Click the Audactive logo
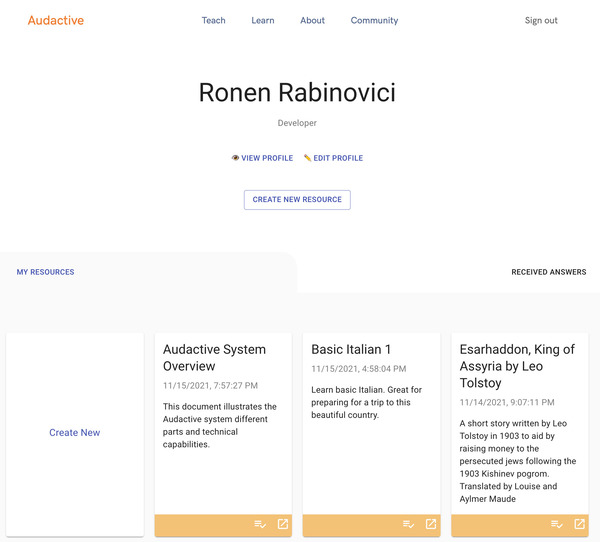 [x=56, y=20]
